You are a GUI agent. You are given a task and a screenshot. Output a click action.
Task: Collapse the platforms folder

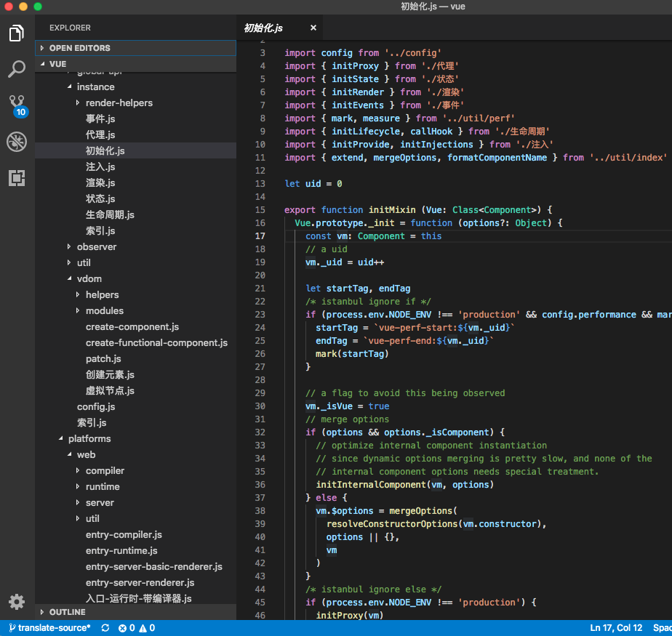coord(135,438)
